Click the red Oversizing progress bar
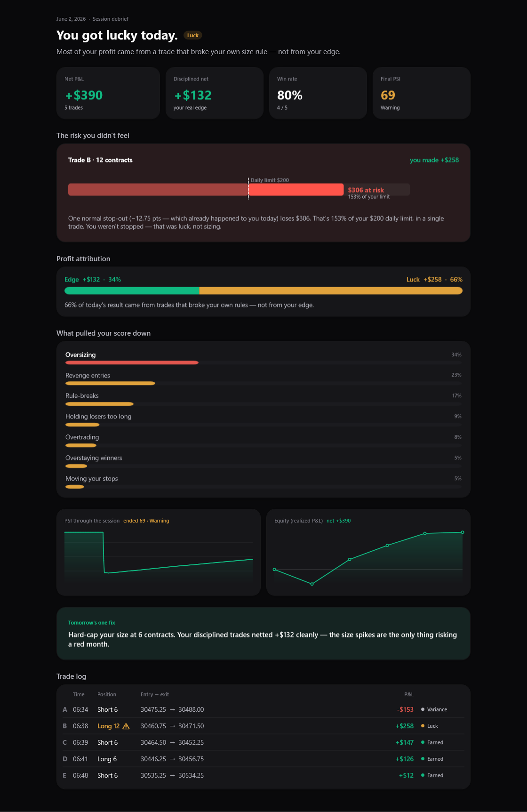 (132, 362)
